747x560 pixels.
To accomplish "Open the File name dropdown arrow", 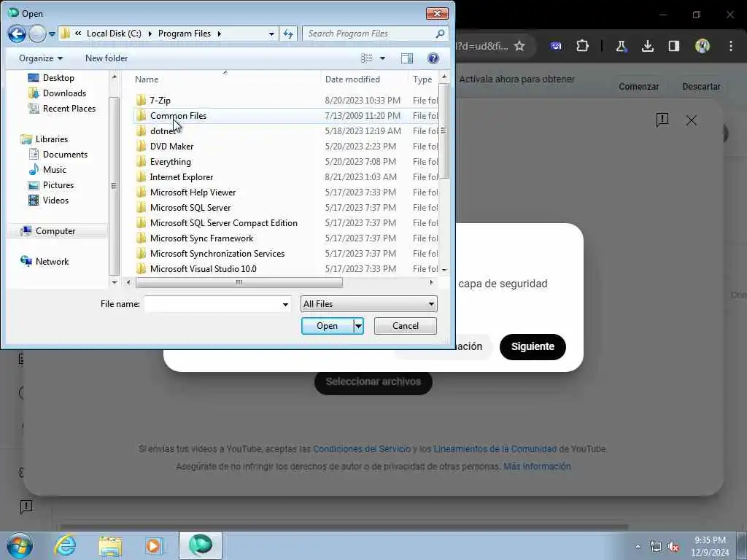I will tap(285, 304).
